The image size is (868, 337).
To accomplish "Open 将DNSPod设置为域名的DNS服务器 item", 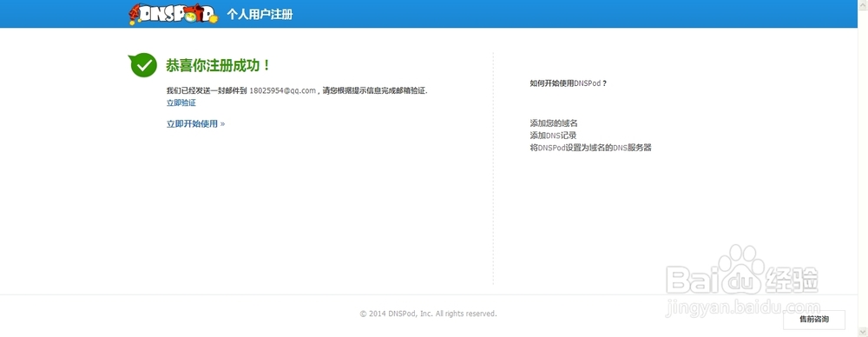I will (x=590, y=148).
